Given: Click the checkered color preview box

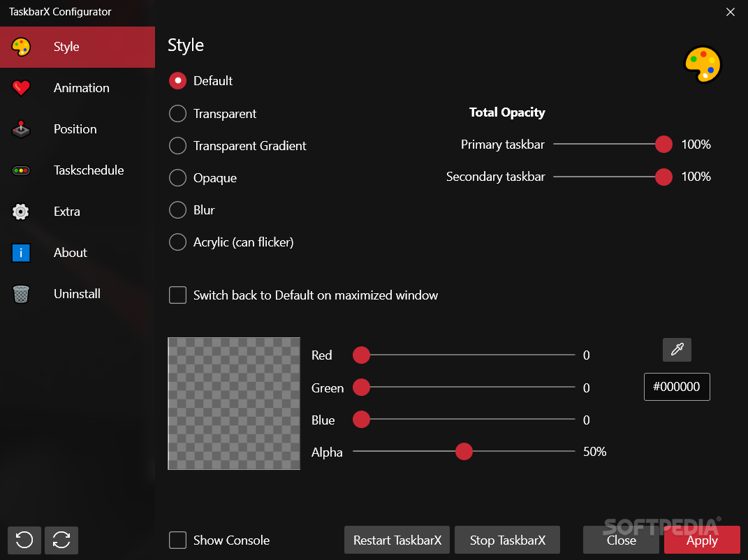Looking at the screenshot, I should pos(234,404).
